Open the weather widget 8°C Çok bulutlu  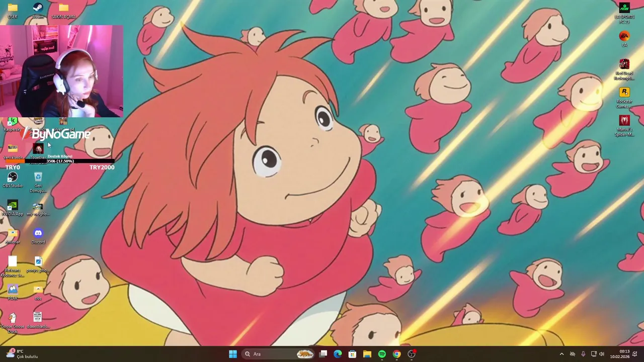coord(22,354)
